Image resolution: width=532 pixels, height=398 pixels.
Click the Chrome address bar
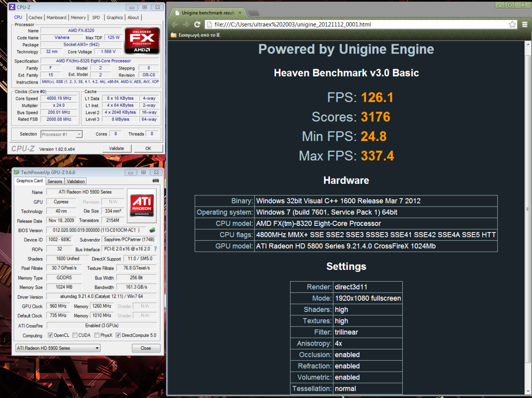click(x=361, y=25)
